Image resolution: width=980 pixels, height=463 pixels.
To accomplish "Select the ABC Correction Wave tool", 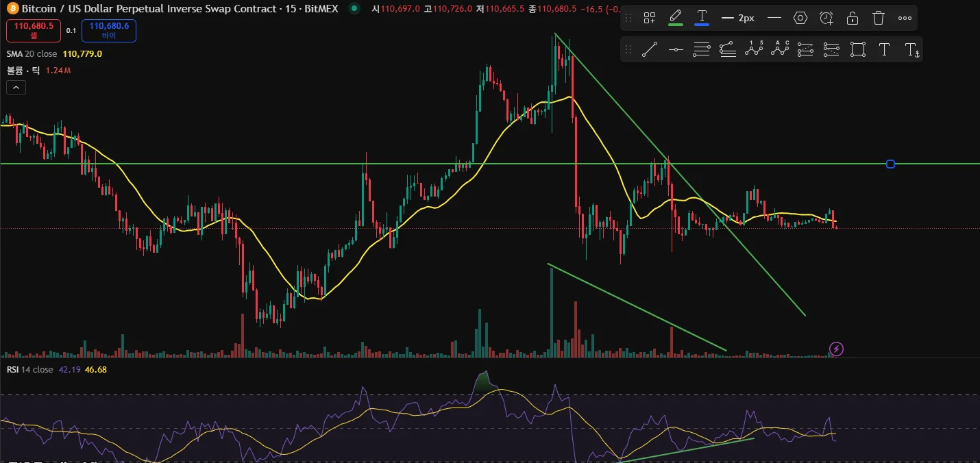I will (780, 49).
